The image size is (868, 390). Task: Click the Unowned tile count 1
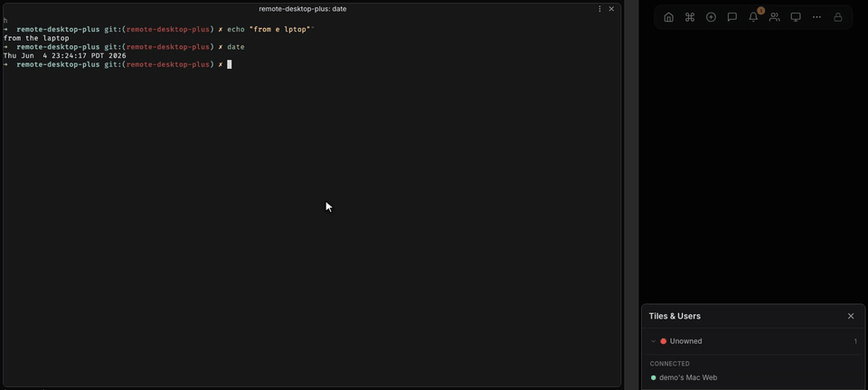(855, 341)
